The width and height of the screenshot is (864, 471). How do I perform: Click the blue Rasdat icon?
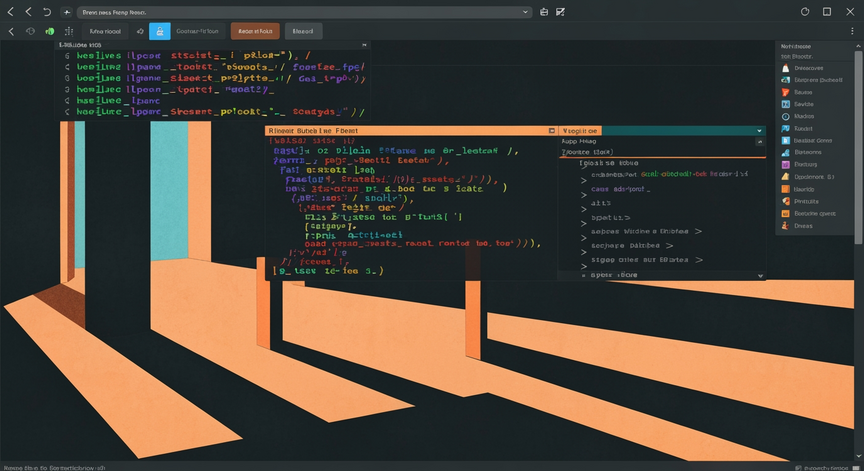click(x=786, y=128)
